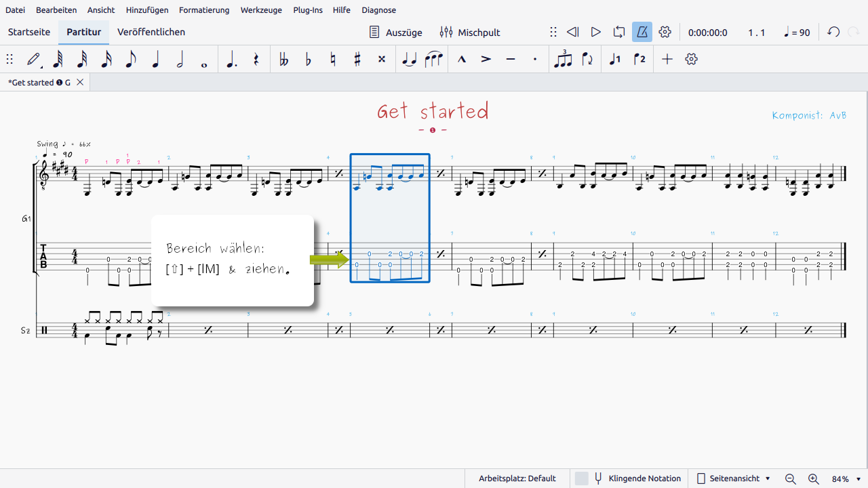Select the eighth note duration
Image resolution: width=868 pixels, height=488 pixels.
click(x=131, y=60)
